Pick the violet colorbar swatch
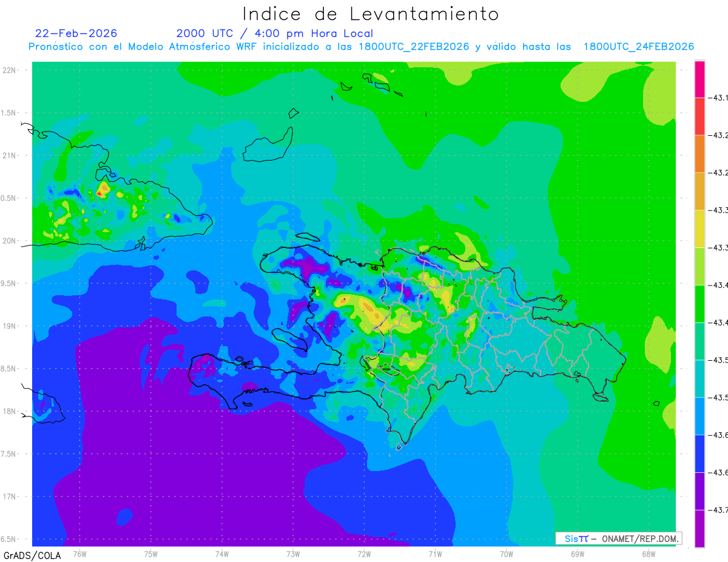The height and width of the screenshot is (562, 728). click(x=699, y=491)
